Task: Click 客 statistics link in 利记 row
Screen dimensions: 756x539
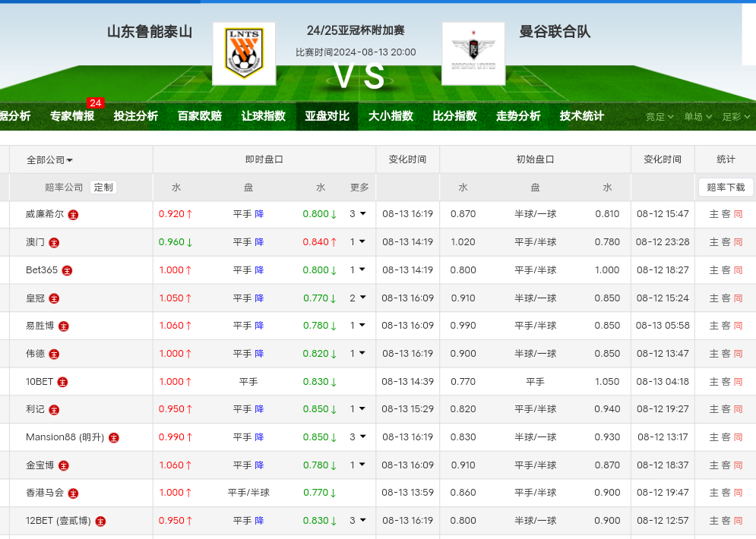Action: (x=726, y=408)
